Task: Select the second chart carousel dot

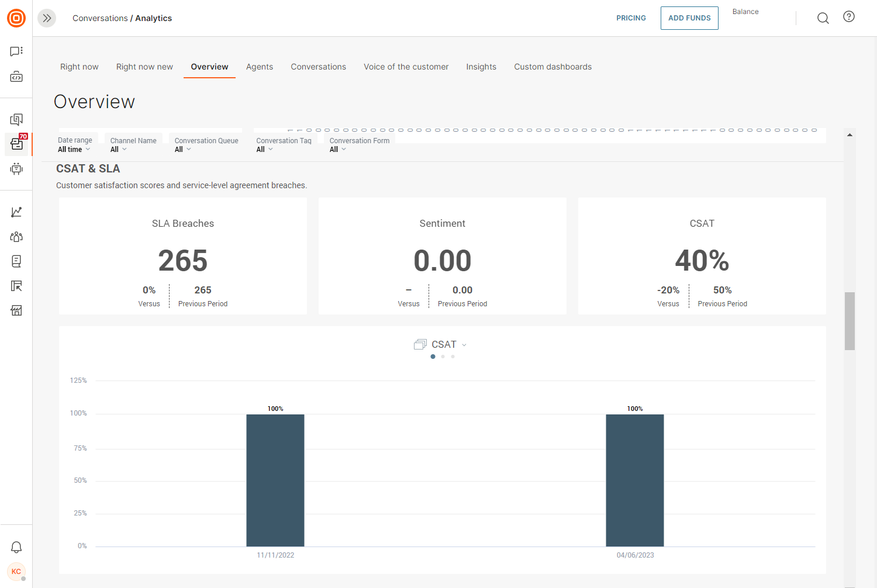Action: [443, 357]
